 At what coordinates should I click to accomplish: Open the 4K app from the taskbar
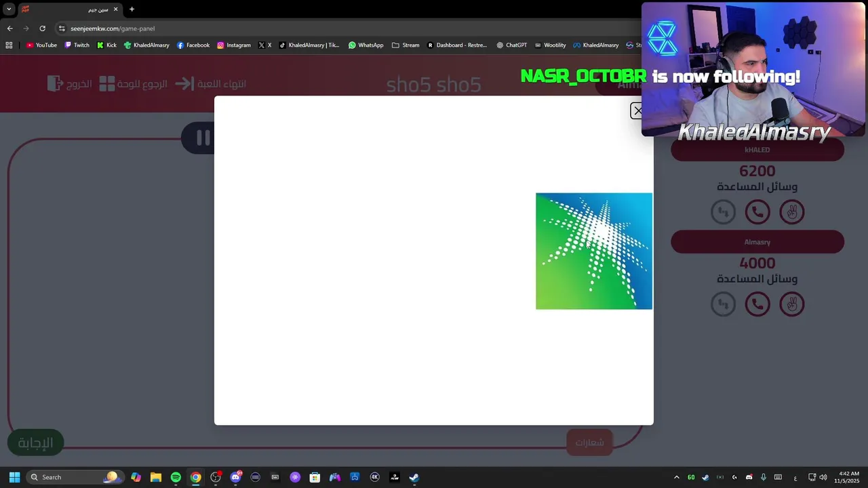point(374,477)
